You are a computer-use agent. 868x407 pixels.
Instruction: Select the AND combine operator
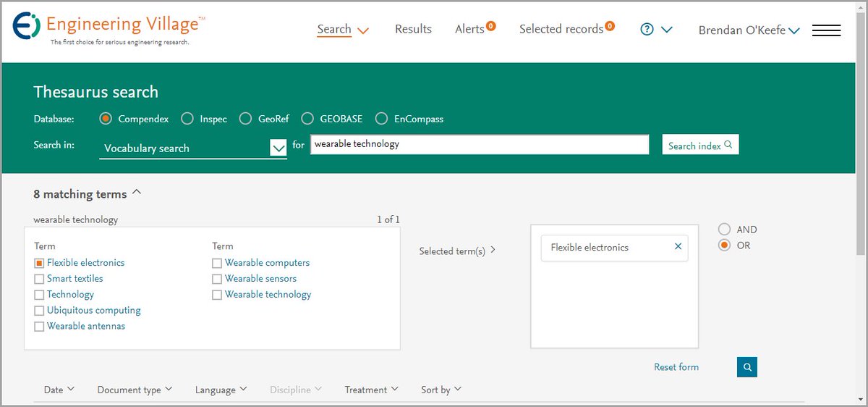click(x=724, y=230)
